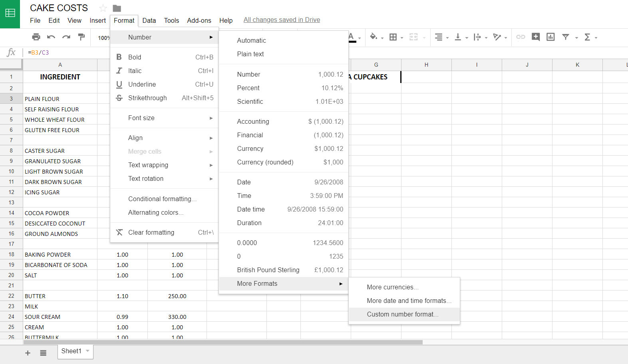The height and width of the screenshot is (364, 628).
Task: Choose More currencies option
Action: (404, 287)
